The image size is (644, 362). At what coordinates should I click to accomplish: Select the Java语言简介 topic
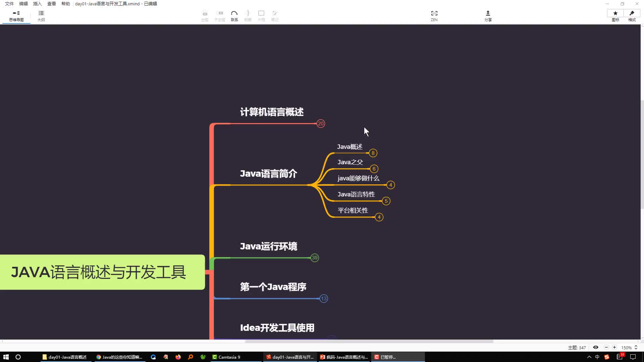click(268, 174)
